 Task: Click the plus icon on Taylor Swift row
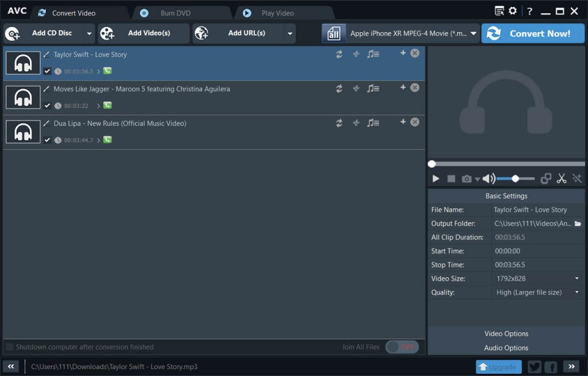(x=403, y=53)
